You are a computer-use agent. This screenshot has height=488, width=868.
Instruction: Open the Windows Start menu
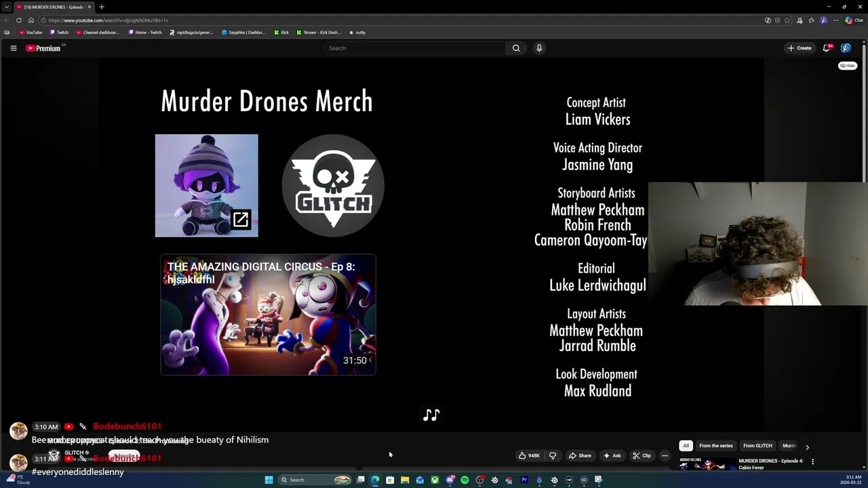(x=269, y=480)
